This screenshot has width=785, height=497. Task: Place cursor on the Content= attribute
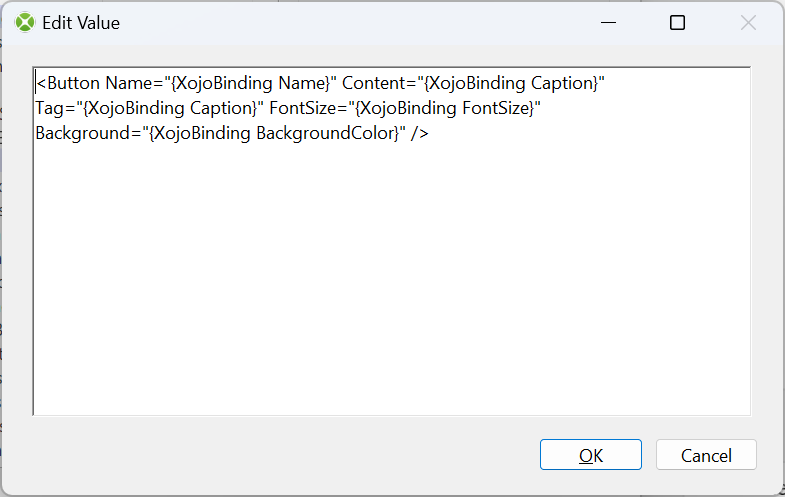tap(379, 83)
